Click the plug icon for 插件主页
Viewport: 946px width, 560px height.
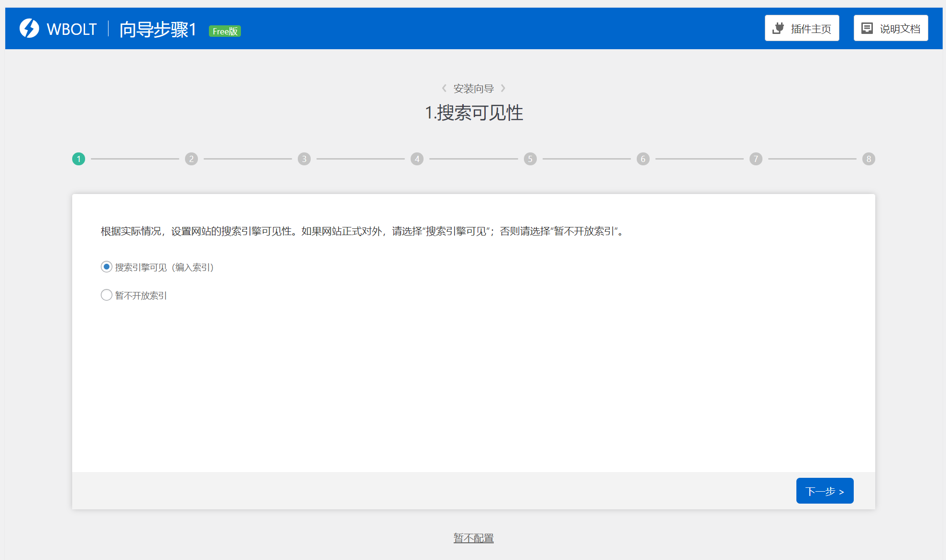(778, 28)
